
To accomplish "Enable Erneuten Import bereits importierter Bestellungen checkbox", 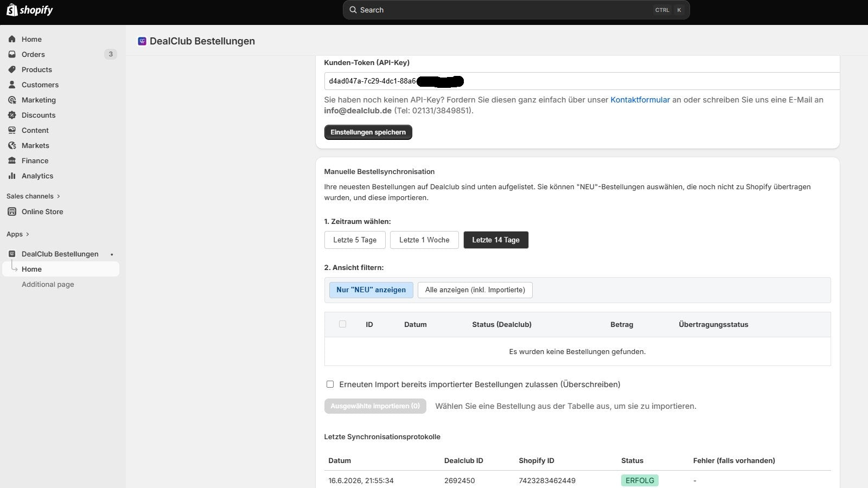I will (x=330, y=384).
